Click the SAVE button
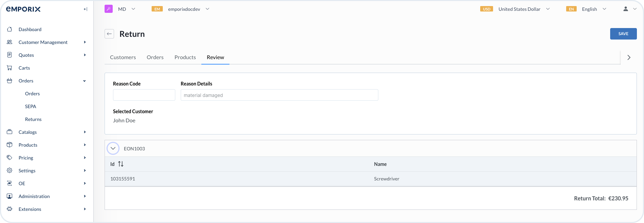This screenshot has height=223, width=644. click(x=623, y=34)
